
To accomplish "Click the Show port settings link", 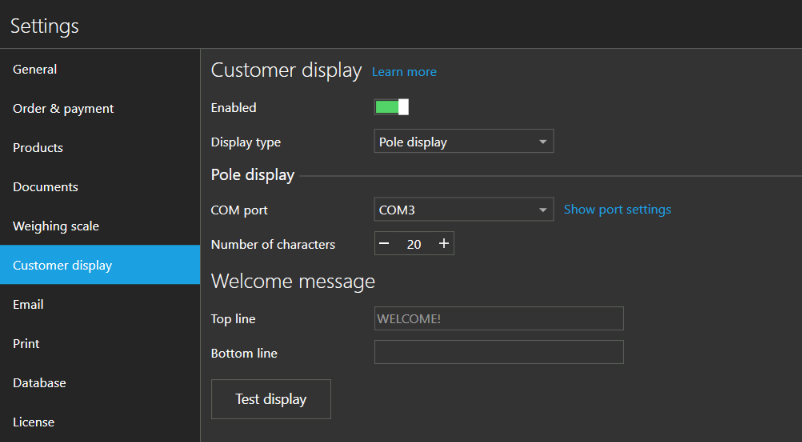I will 617,209.
